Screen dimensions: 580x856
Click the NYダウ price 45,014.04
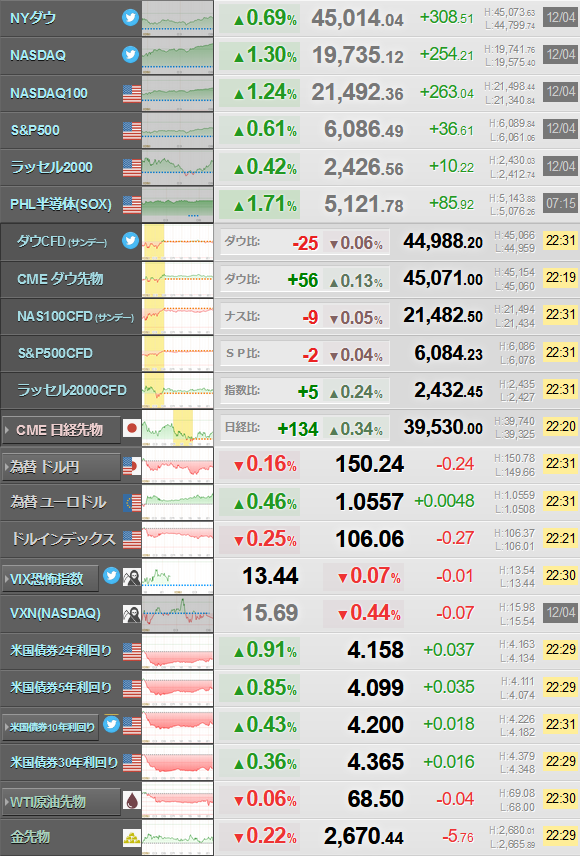358,18
